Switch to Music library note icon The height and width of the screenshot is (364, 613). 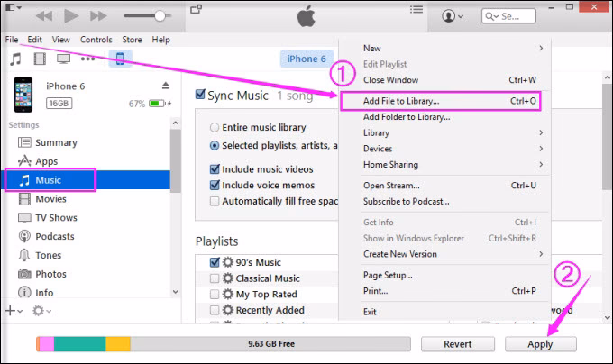pos(15,59)
